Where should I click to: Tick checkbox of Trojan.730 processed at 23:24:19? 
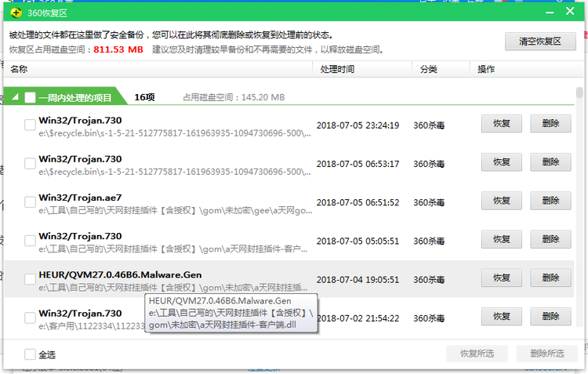tap(30, 125)
